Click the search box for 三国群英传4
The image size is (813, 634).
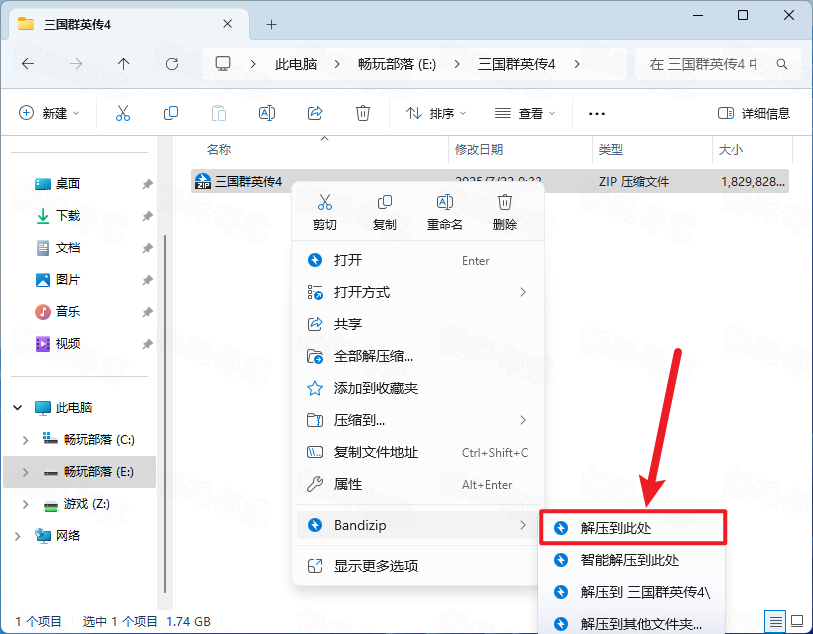[x=717, y=64]
